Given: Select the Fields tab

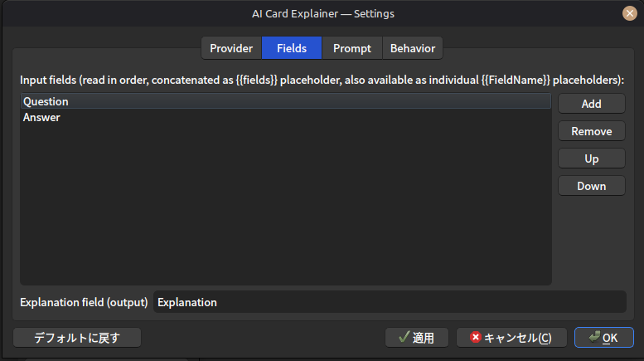Looking at the screenshot, I should point(292,48).
